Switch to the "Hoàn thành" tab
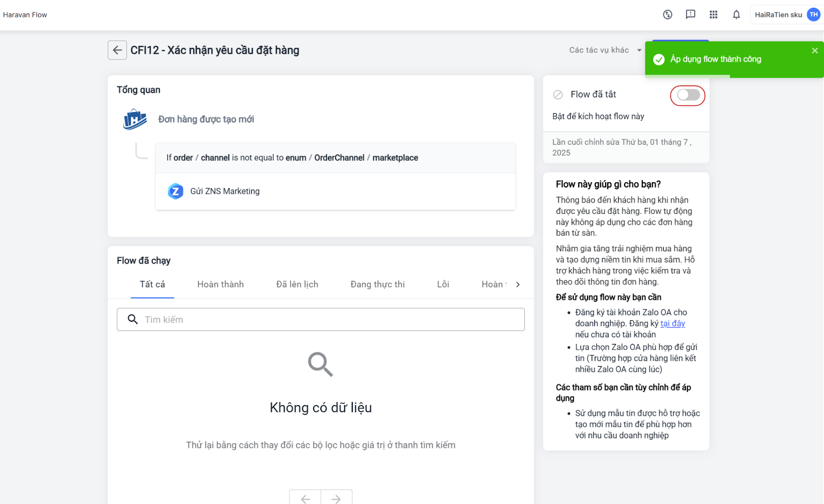The image size is (824, 504). (x=220, y=284)
